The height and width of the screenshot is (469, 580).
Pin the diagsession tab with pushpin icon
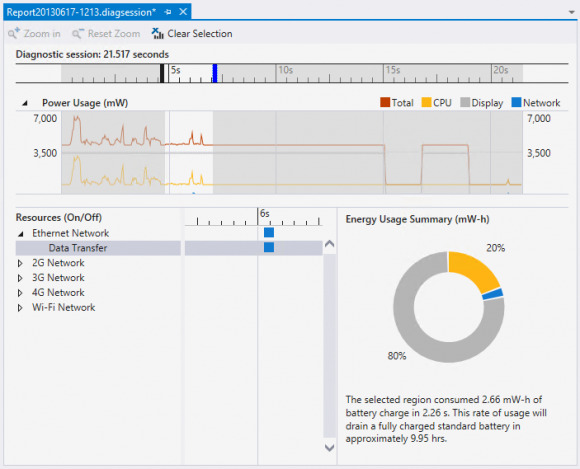pos(168,12)
